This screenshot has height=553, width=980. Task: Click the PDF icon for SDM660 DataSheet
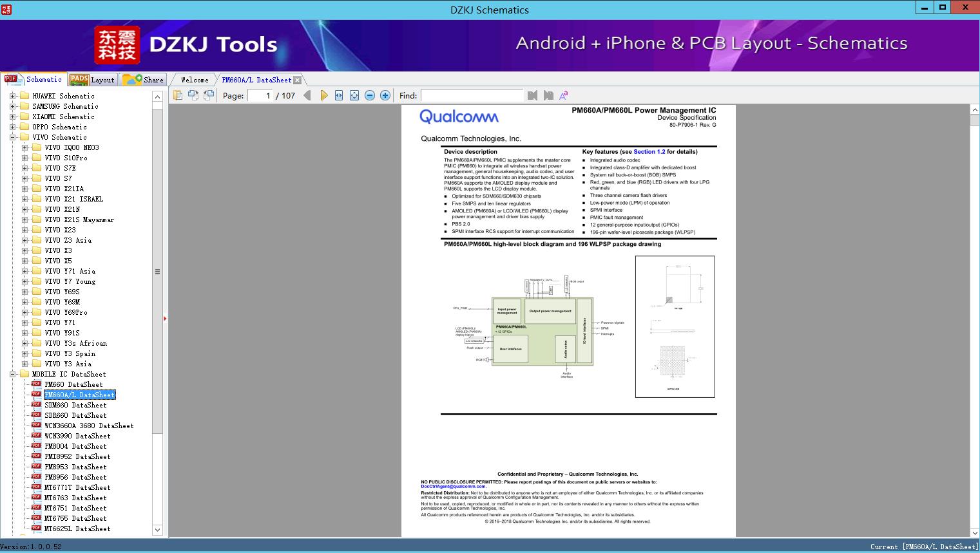[x=36, y=405]
